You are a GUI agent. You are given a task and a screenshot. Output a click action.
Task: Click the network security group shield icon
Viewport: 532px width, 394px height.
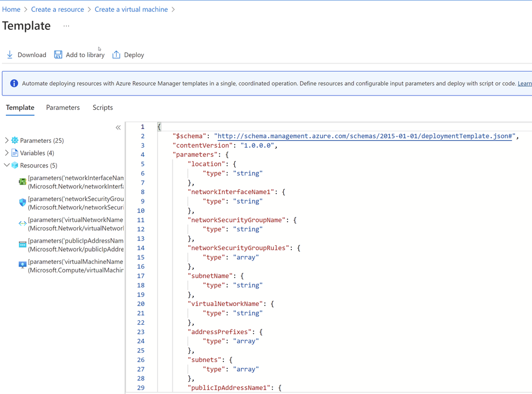click(22, 203)
